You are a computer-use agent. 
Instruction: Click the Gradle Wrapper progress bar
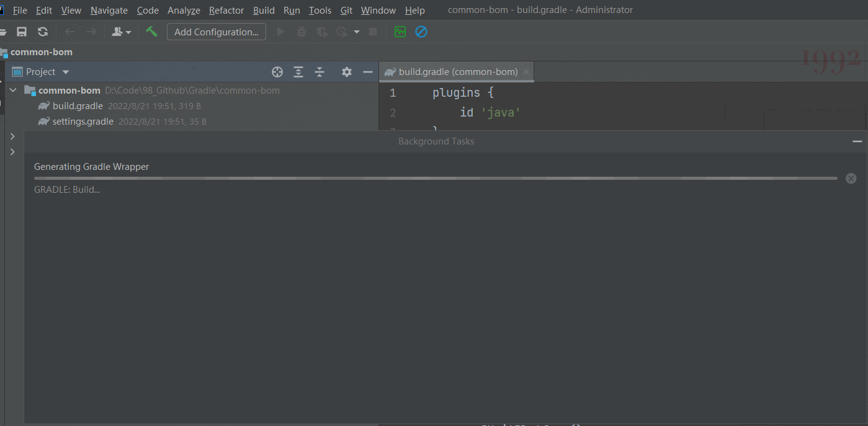(434, 178)
